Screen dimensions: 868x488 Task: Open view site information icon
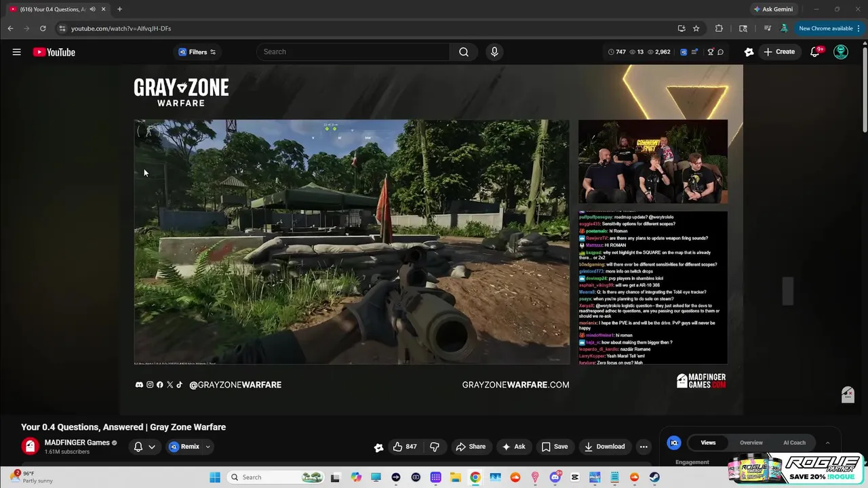click(x=62, y=28)
